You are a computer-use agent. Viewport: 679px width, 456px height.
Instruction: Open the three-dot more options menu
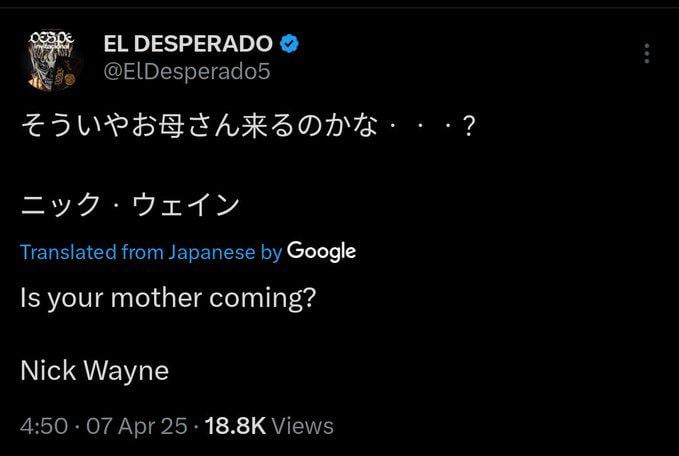click(x=647, y=54)
